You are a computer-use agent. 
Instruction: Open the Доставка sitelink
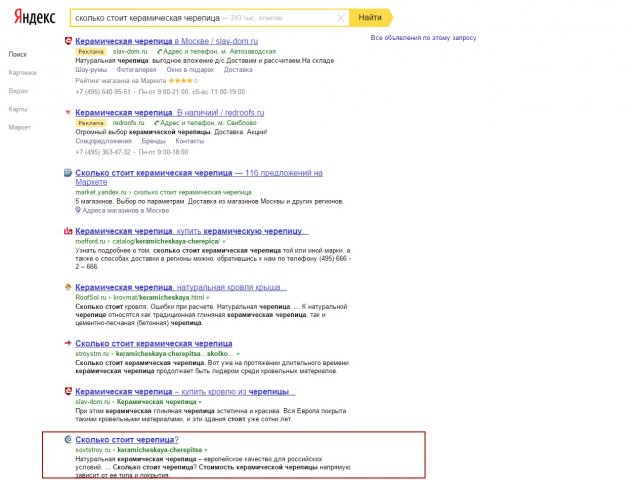click(x=238, y=70)
